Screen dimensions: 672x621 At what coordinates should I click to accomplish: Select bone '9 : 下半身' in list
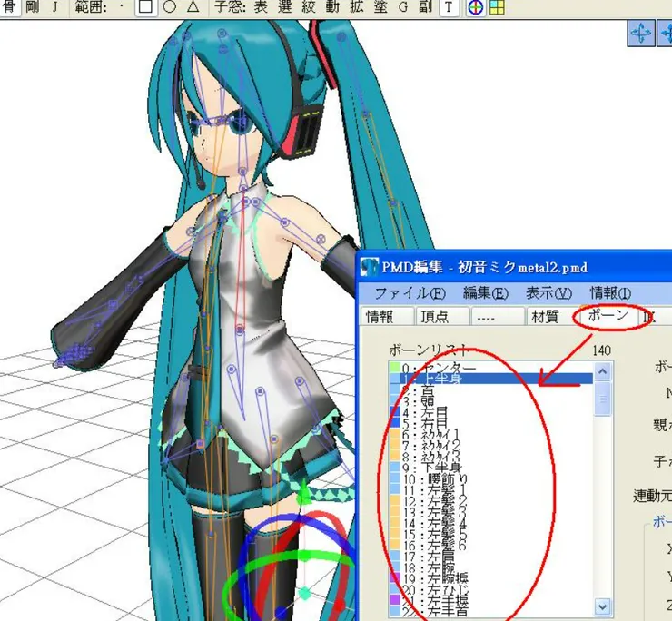click(491, 468)
